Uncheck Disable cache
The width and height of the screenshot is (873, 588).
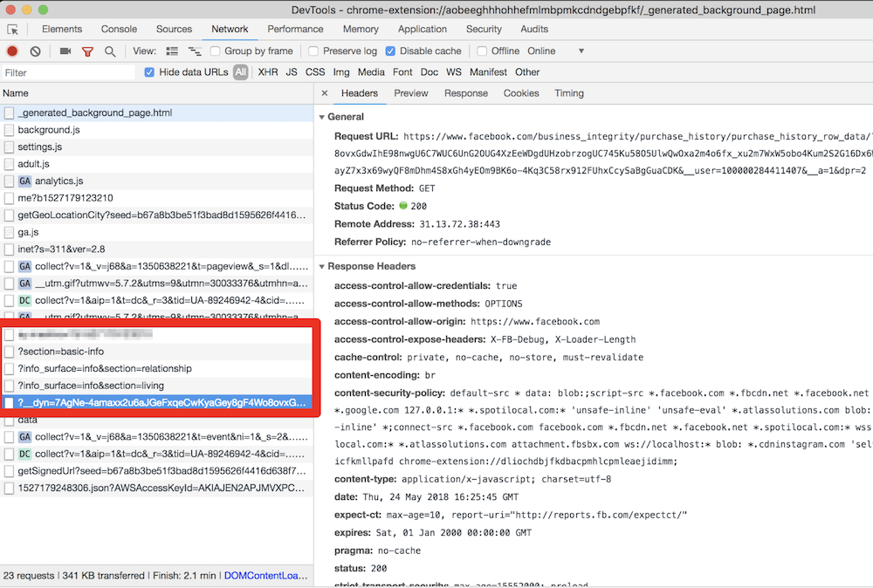[390, 51]
